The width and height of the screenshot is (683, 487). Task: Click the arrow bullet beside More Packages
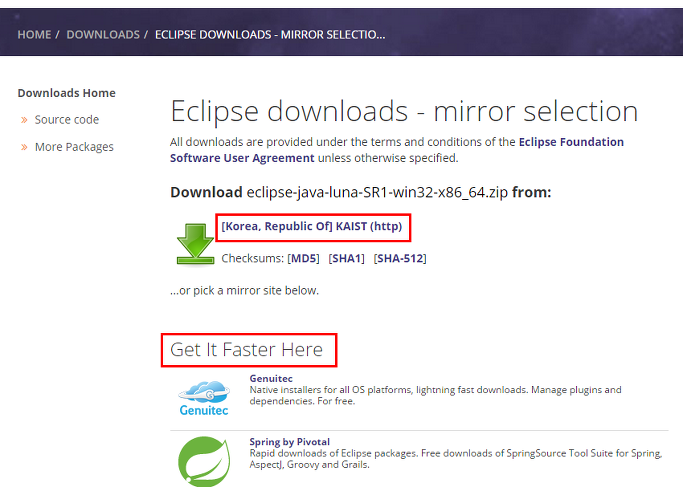coord(24,147)
